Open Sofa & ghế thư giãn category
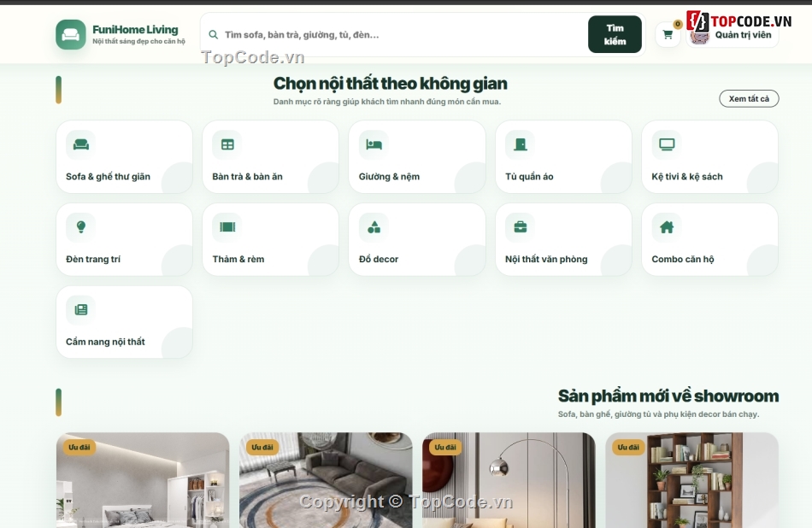Image resolution: width=812 pixels, height=528 pixels. tap(124, 157)
